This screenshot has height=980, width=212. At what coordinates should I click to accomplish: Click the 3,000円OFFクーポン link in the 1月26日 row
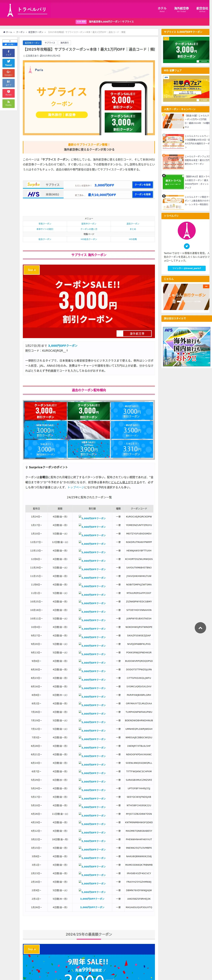coord(92,907)
